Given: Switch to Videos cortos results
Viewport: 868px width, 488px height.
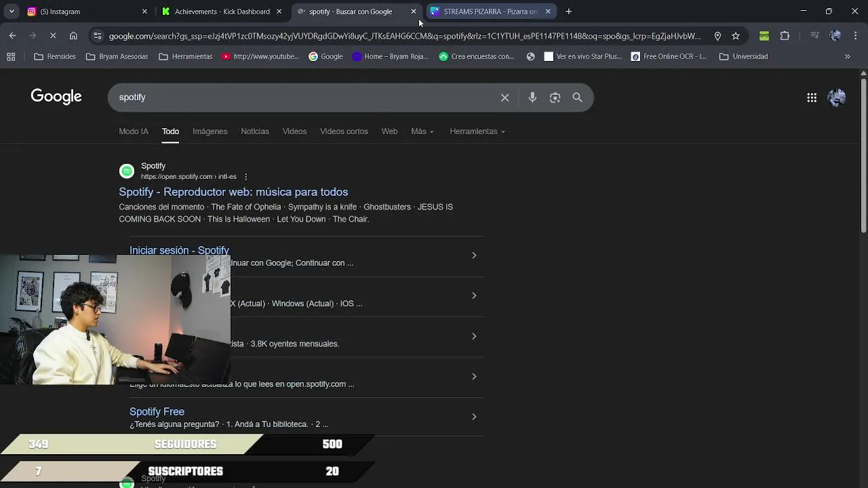Looking at the screenshot, I should pyautogui.click(x=344, y=131).
